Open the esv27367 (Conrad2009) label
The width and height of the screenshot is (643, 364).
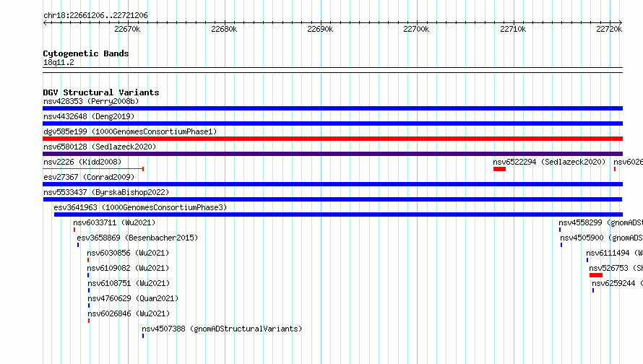pyautogui.click(x=89, y=177)
